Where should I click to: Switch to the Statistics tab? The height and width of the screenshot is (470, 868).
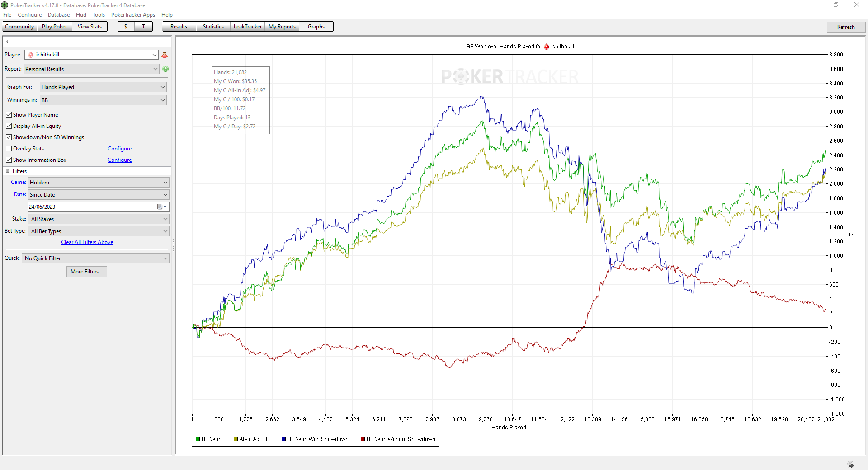[x=213, y=27]
